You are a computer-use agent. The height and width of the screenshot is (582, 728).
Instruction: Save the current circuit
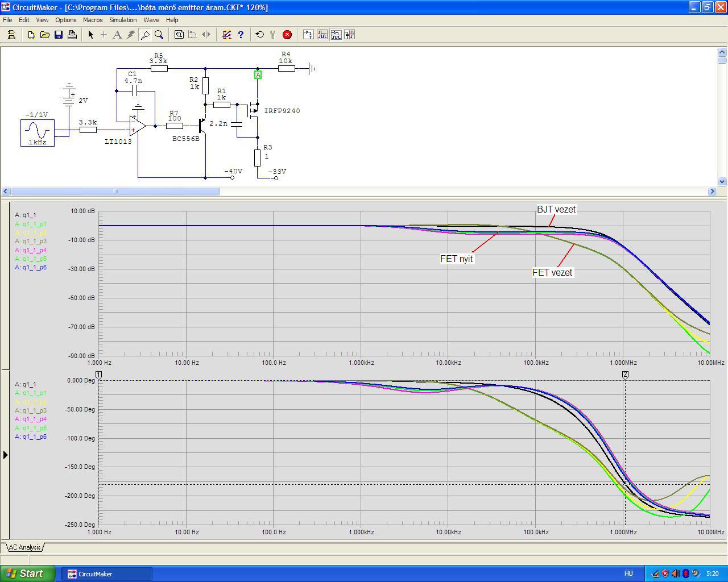click(59, 35)
